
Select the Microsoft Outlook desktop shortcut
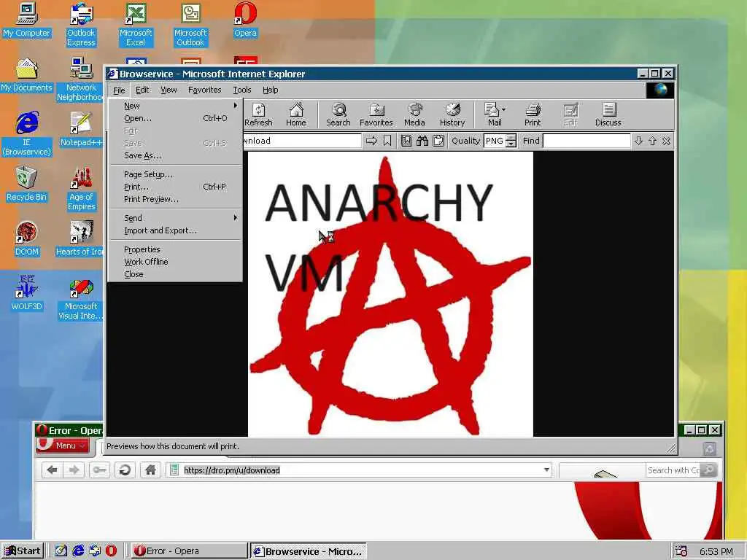click(190, 25)
